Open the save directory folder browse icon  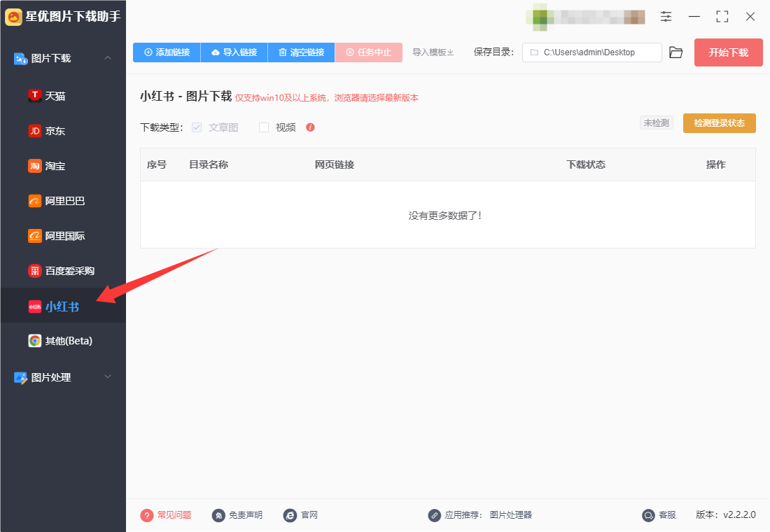[676, 52]
